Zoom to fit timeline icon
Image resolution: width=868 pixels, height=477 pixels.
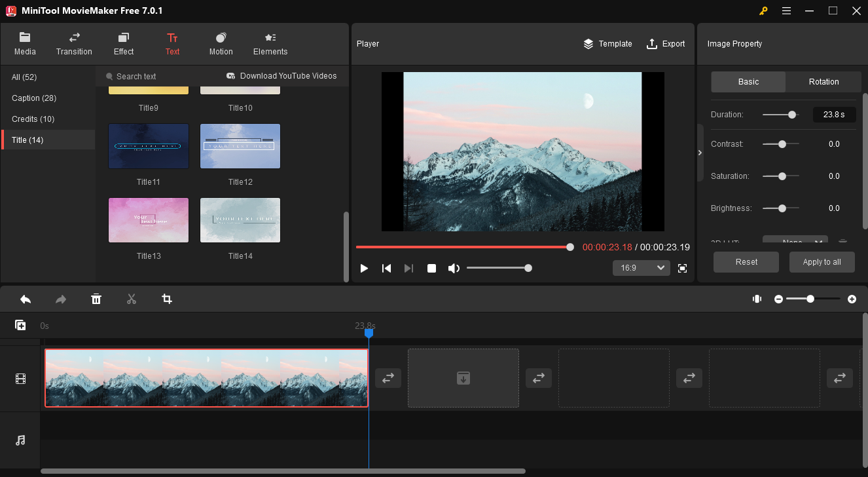(757, 299)
